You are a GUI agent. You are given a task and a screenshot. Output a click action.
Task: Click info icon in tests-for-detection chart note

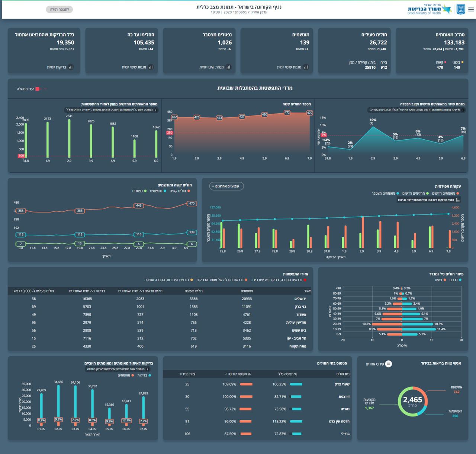pyautogui.click(x=148, y=369)
